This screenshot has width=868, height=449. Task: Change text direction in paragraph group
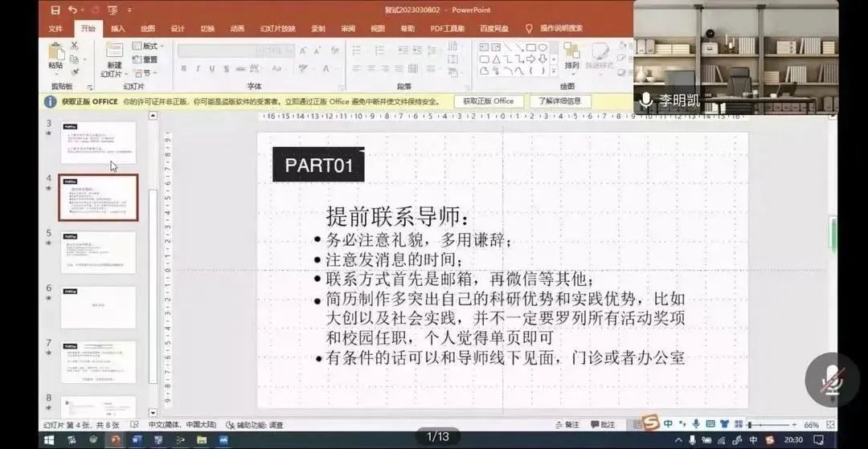[x=452, y=46]
